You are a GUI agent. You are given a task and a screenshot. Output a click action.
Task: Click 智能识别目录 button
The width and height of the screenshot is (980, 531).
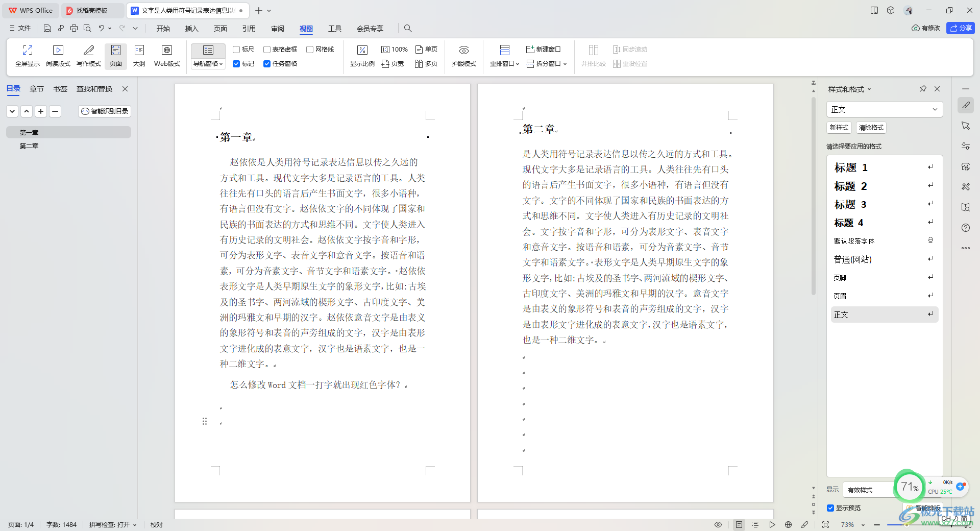pos(105,111)
